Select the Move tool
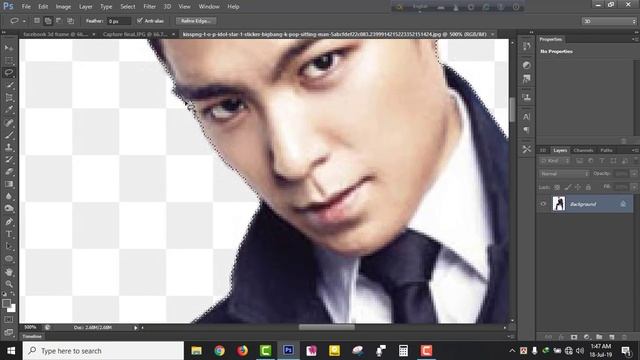The width and height of the screenshot is (640, 360). coord(9,48)
